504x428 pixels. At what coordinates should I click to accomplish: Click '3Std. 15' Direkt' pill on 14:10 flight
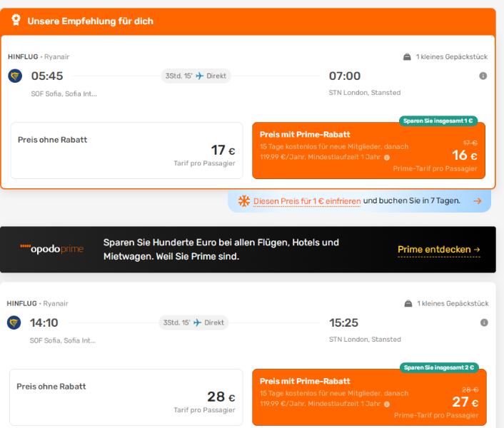coord(193,322)
